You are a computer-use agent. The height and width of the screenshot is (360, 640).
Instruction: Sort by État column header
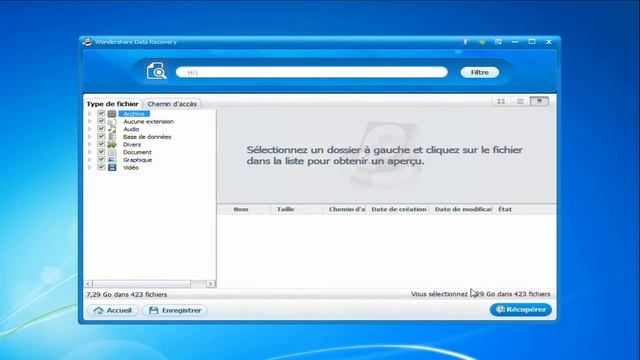505,209
